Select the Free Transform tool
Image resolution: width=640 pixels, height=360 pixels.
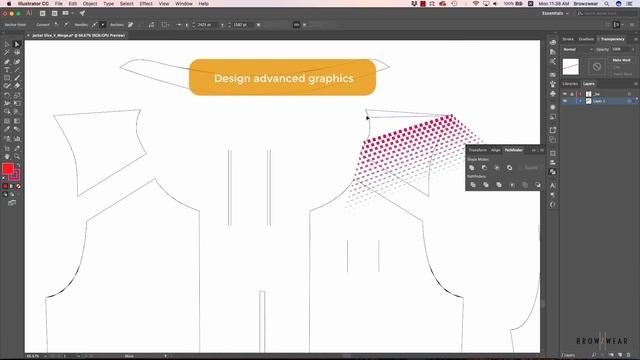point(17,103)
